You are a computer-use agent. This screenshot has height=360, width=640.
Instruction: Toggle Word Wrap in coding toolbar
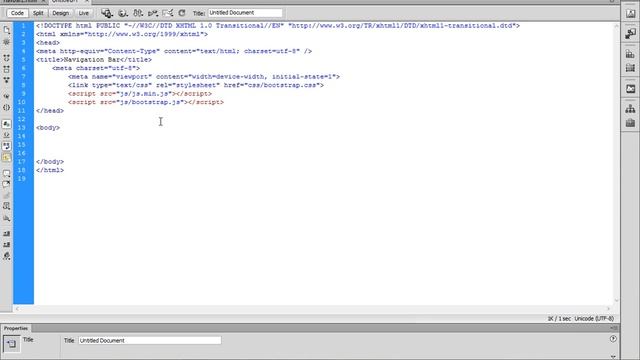click(x=7, y=146)
